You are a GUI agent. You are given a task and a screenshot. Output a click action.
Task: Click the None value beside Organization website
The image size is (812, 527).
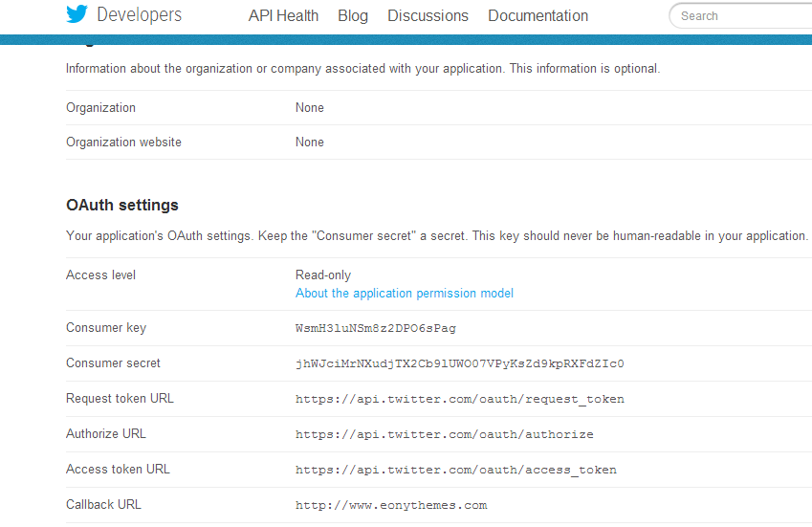[x=309, y=143]
